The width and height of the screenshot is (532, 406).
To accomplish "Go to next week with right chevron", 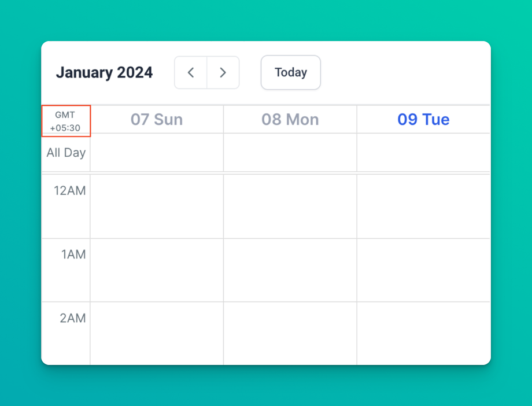I will pos(223,73).
